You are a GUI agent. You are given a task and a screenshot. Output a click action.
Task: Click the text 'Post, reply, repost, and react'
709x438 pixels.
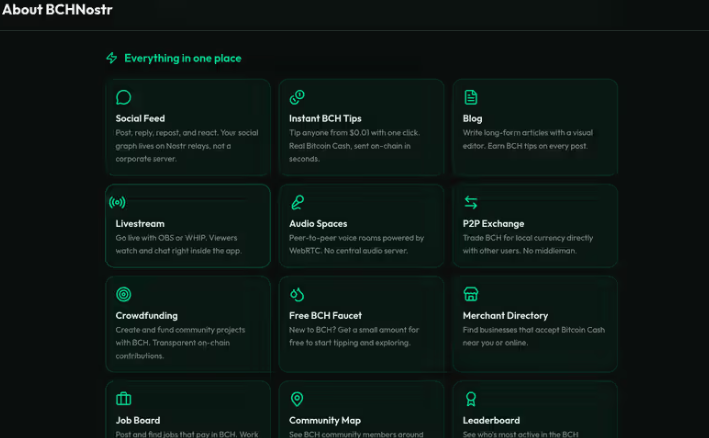167,133
